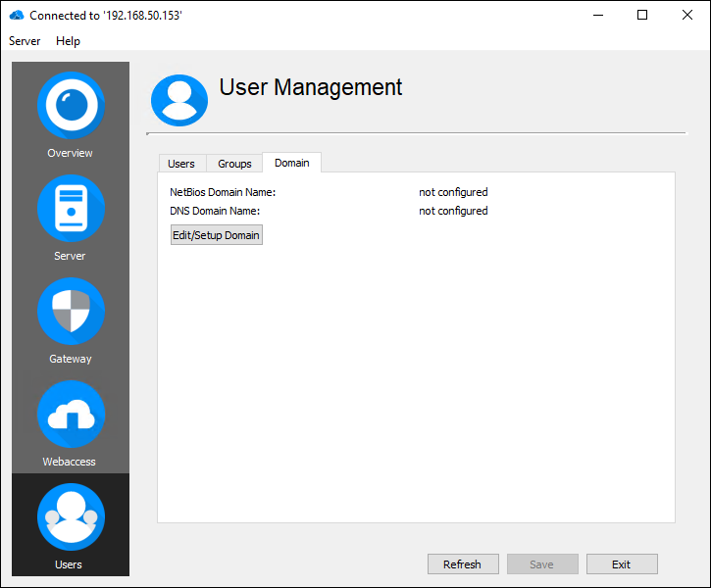The image size is (711, 588).
Task: Switch to the Groups tab
Action: click(x=234, y=164)
